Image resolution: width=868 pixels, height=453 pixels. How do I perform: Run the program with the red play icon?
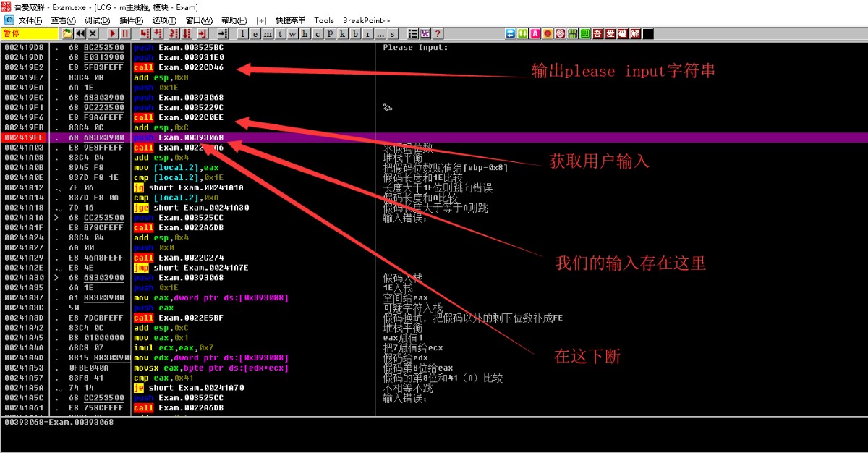click(x=113, y=33)
